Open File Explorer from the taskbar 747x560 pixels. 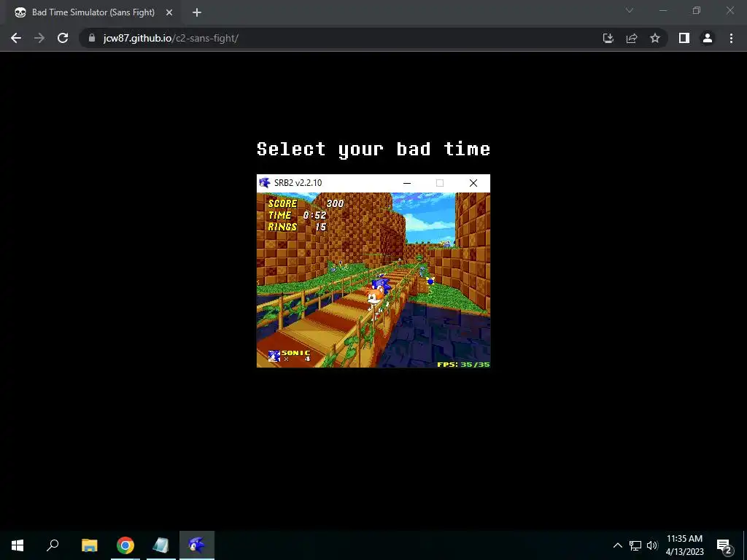tap(89, 545)
